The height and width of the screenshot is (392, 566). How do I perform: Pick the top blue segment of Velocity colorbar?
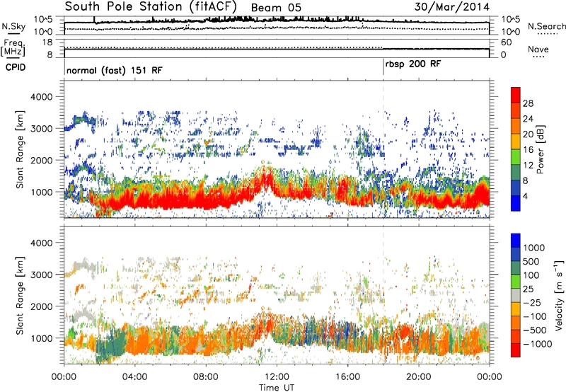516,241
